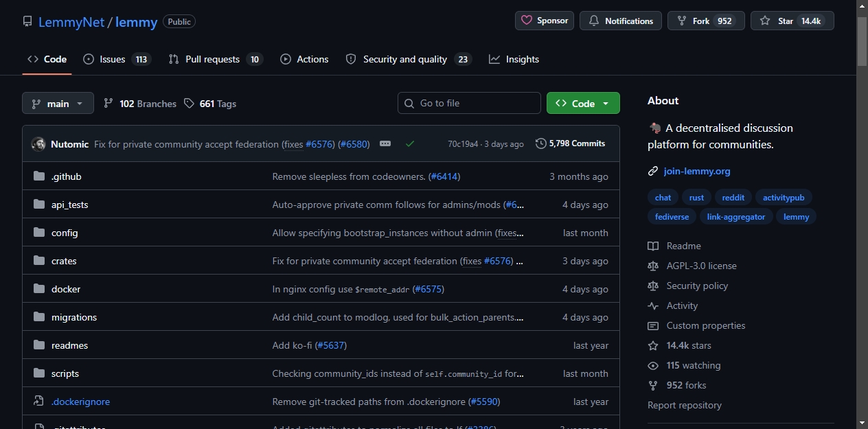868x429 pixels.
Task: Focus the Go to file search field
Action: click(469, 103)
